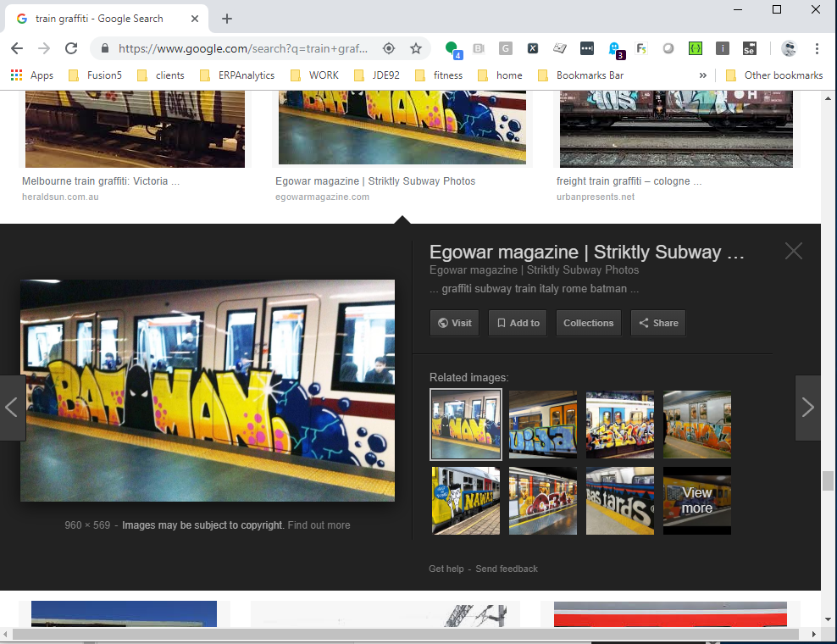Show next image with right arrow
Viewport: 837px width, 644px height.
pos(807,408)
